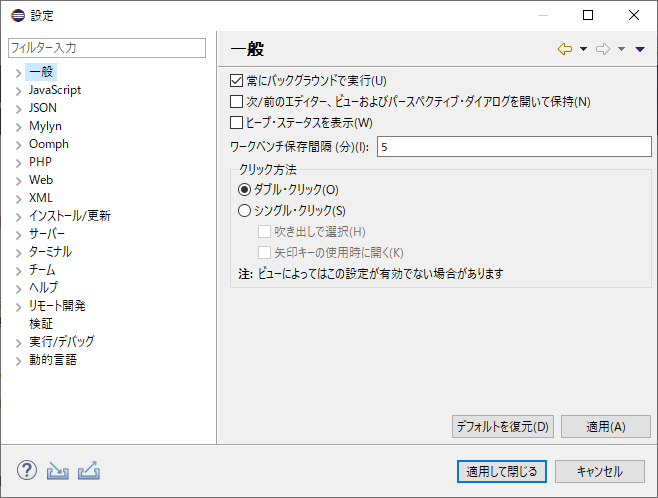Expand the 一般 tree node
This screenshot has width=658, height=498.
point(18,73)
